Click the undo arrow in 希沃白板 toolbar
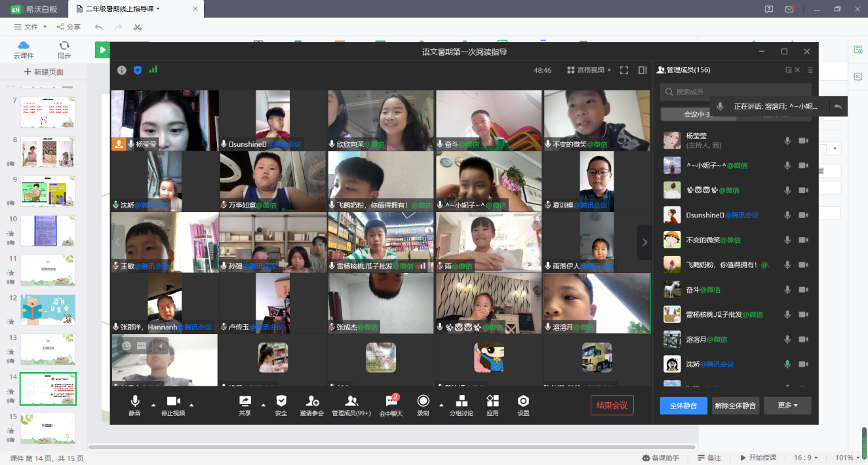Screen dimensions: 868x465 point(99,27)
